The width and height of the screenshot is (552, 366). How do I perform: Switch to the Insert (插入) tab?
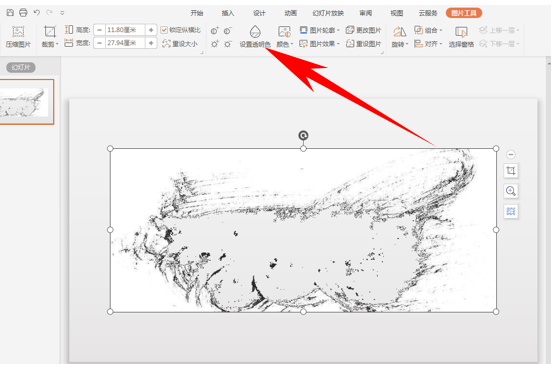pos(228,13)
